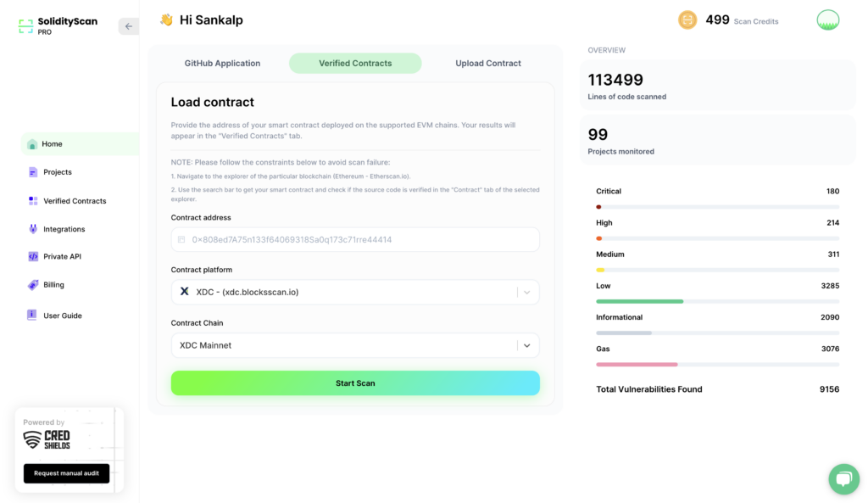Screen dimensions: 868x503
Task: Switch to the Upload Contract tab
Action: point(487,64)
